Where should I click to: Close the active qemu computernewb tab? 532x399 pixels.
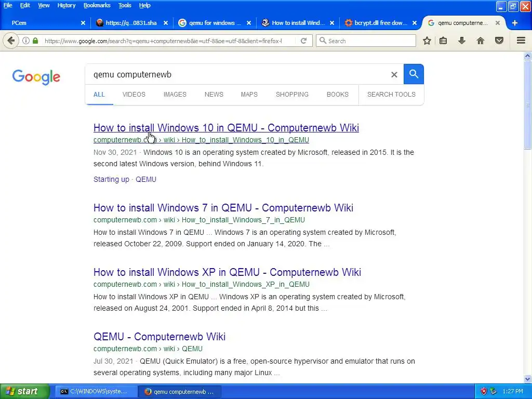tap(497, 23)
